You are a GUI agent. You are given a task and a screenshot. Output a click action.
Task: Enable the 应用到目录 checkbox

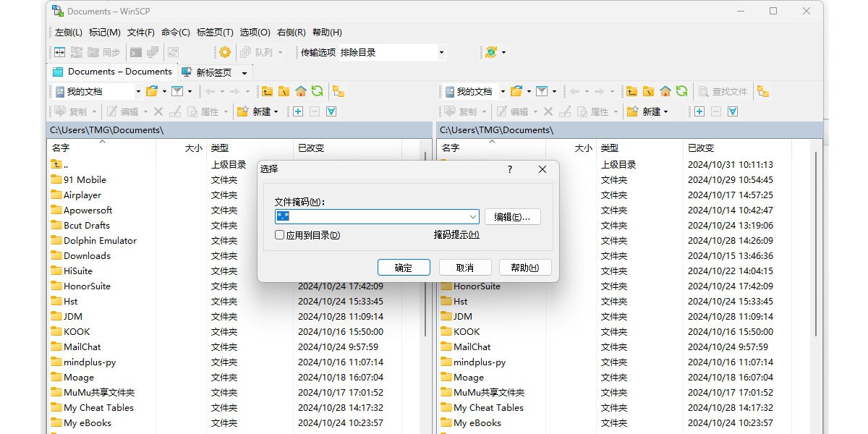click(279, 234)
